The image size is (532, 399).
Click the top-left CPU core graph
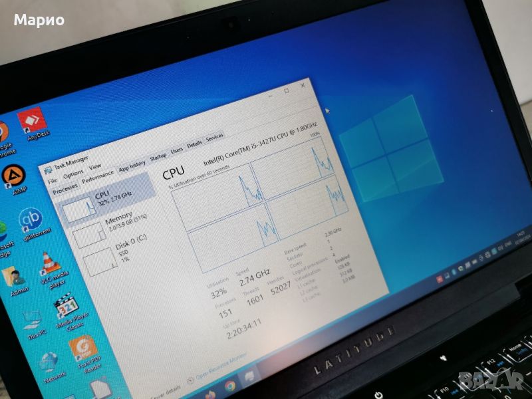tap(217, 197)
